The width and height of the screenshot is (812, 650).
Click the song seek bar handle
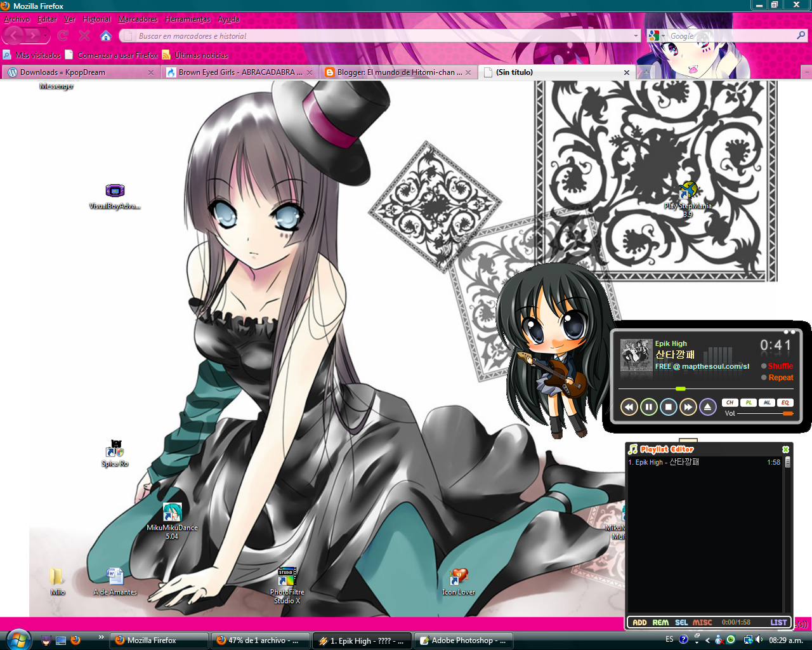tap(681, 388)
